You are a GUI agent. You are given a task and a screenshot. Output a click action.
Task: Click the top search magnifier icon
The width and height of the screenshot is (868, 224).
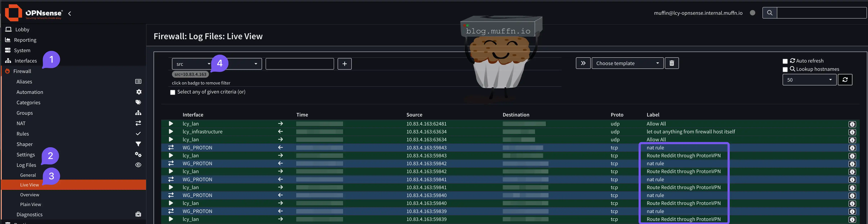[770, 13]
